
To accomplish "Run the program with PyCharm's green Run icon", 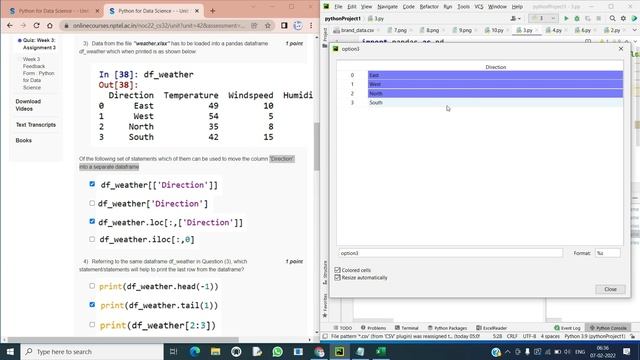I will [x=566, y=18].
